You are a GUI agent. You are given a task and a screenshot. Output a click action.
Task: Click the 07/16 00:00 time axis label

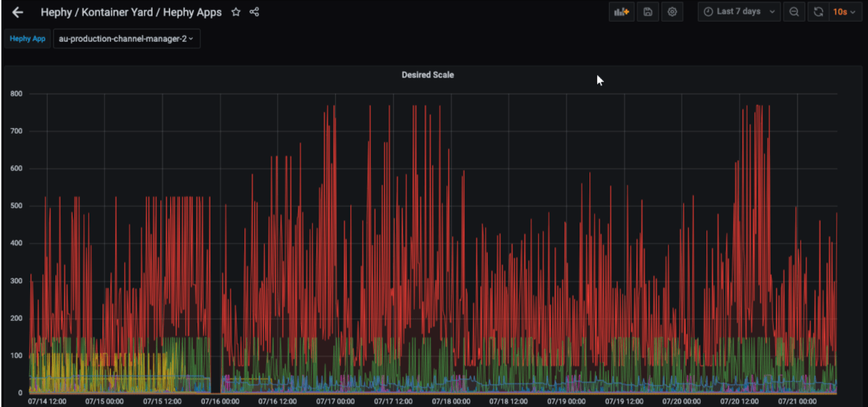point(220,401)
